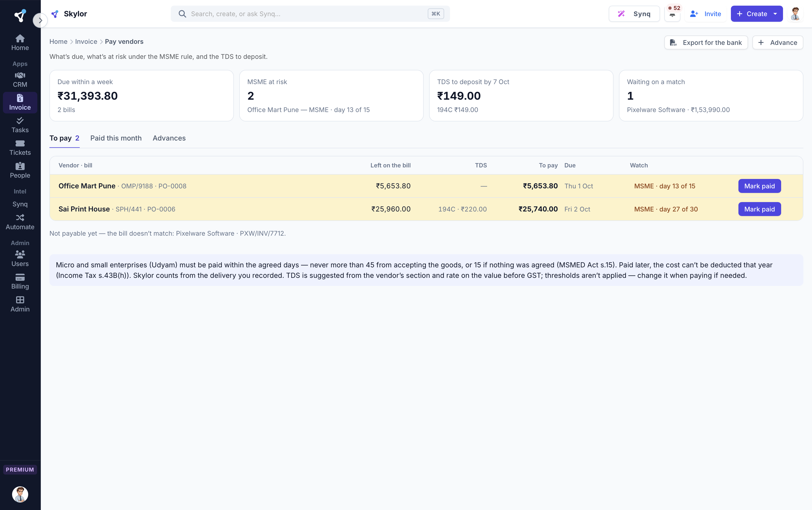Click the Skylor brand name in the header
Screen dimensions: 812x510
(75, 14)
